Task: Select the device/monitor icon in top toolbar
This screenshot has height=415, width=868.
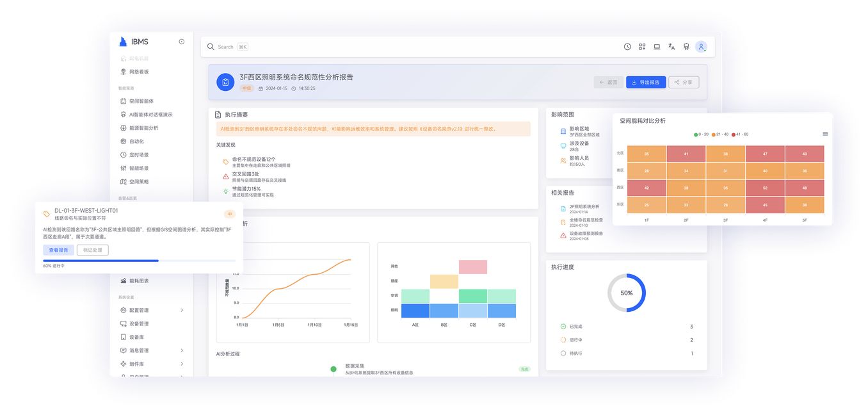Action: (656, 46)
